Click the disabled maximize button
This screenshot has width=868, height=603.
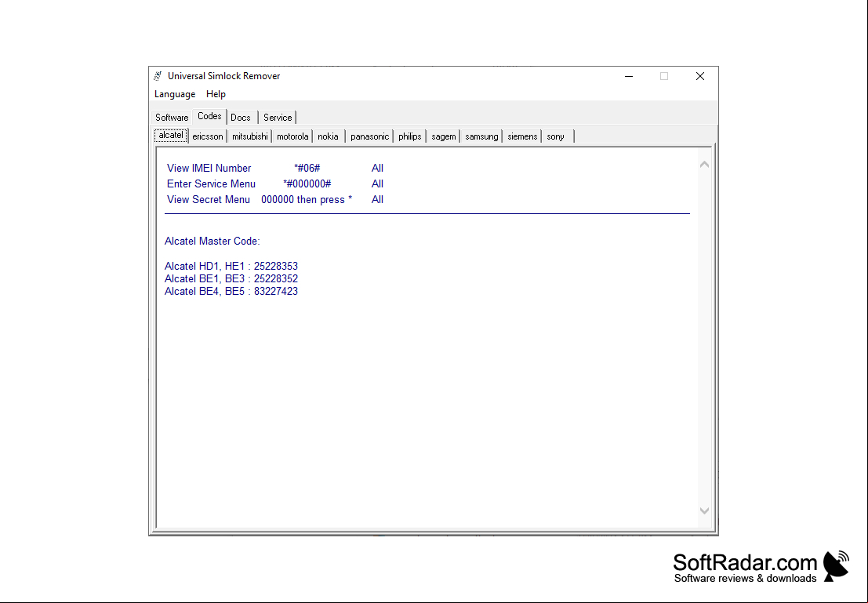[x=664, y=76]
